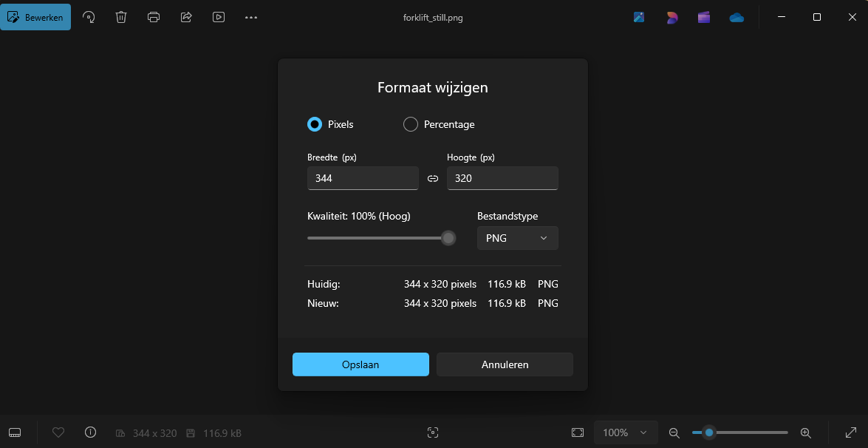
Task: Click the 116.9 kB file size in status bar
Action: (x=222, y=433)
